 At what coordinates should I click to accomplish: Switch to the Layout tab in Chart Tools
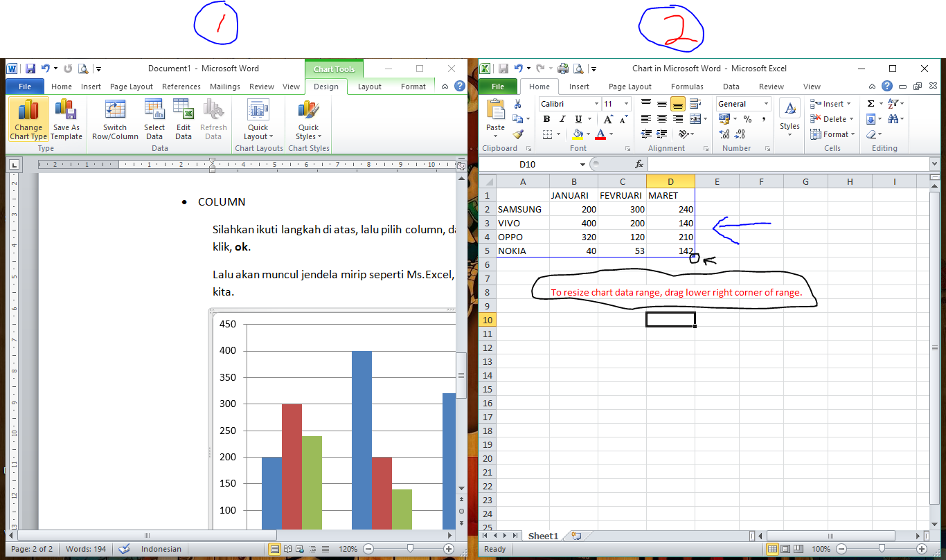click(x=369, y=87)
